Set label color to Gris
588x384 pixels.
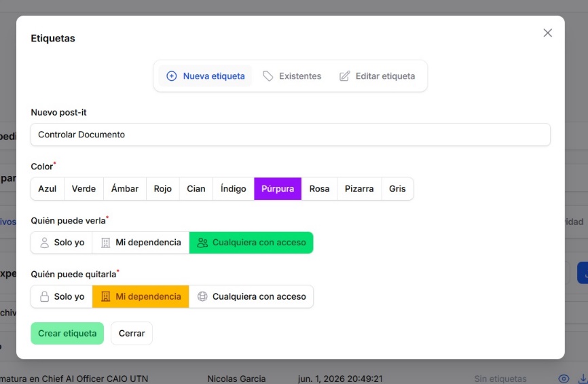coord(397,189)
